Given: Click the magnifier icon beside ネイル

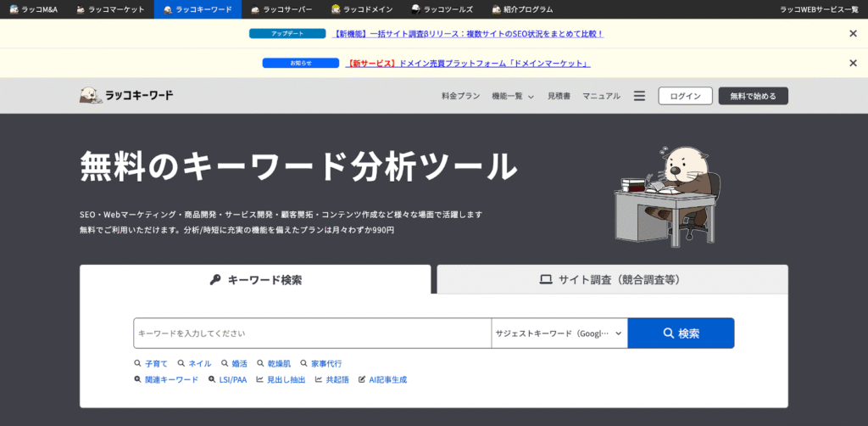Looking at the screenshot, I should (181, 364).
